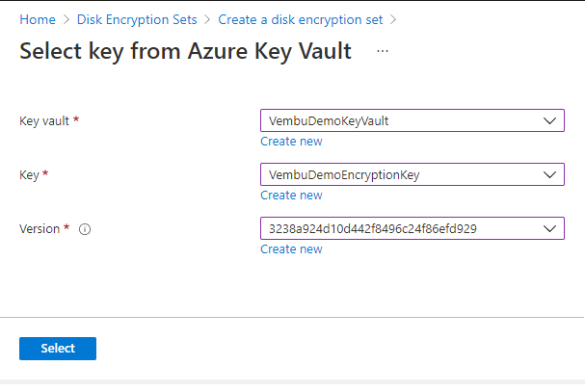585x392 pixels.
Task: Click the Key vault field label
Action: pyautogui.click(x=44, y=121)
